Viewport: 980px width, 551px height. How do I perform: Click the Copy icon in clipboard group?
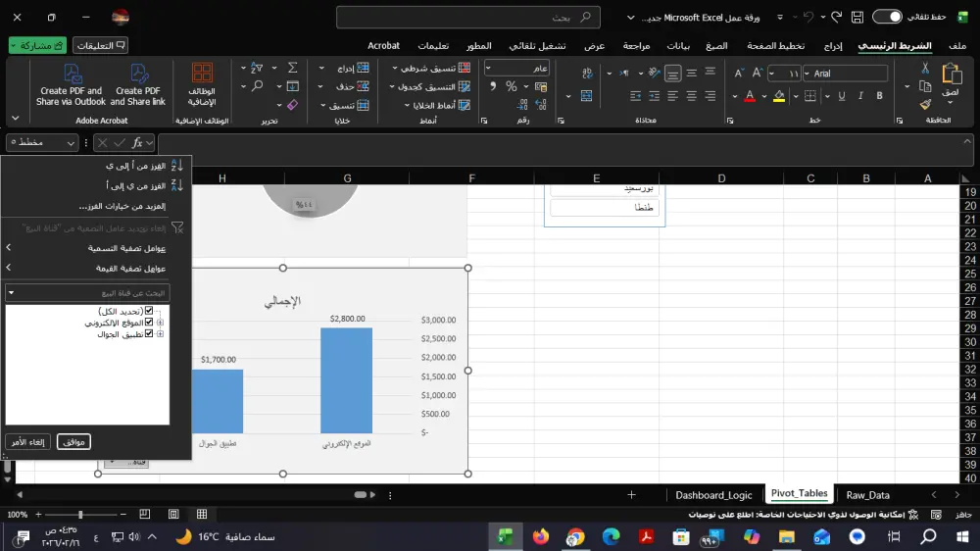point(925,86)
